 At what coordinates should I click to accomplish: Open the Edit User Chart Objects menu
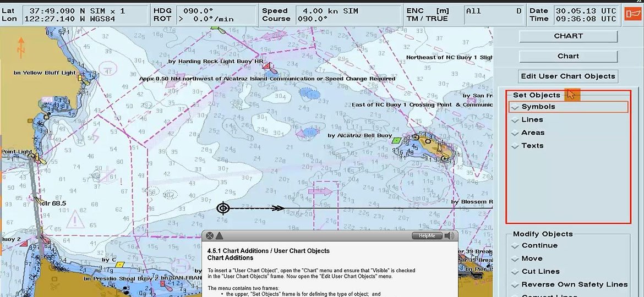pyautogui.click(x=568, y=76)
